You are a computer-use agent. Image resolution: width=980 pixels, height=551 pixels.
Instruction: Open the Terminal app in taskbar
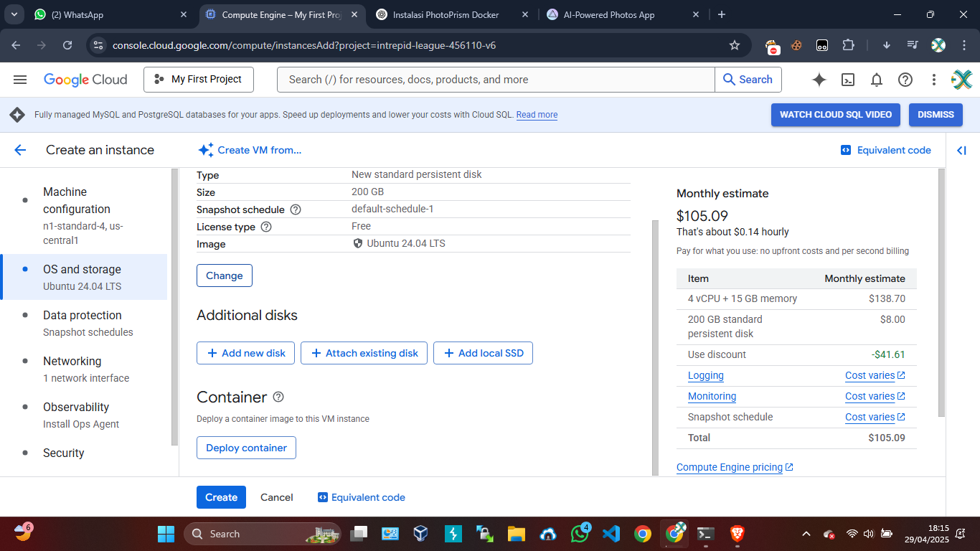click(706, 534)
